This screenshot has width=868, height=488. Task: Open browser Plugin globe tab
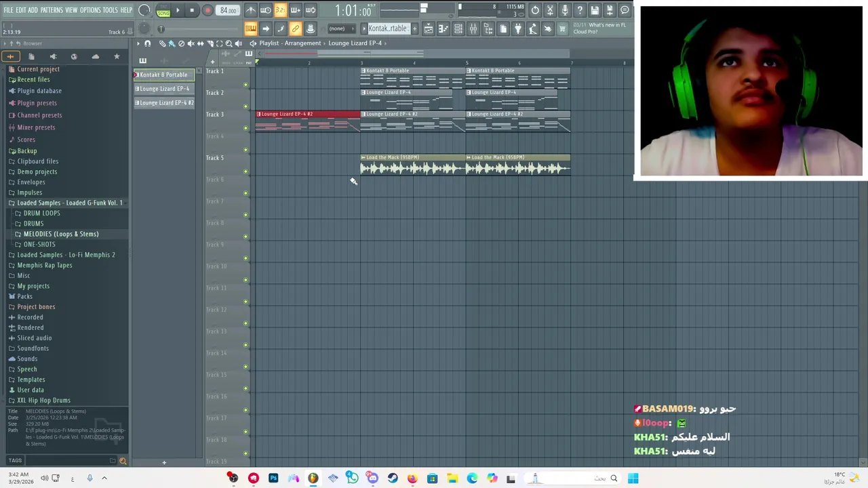click(74, 57)
